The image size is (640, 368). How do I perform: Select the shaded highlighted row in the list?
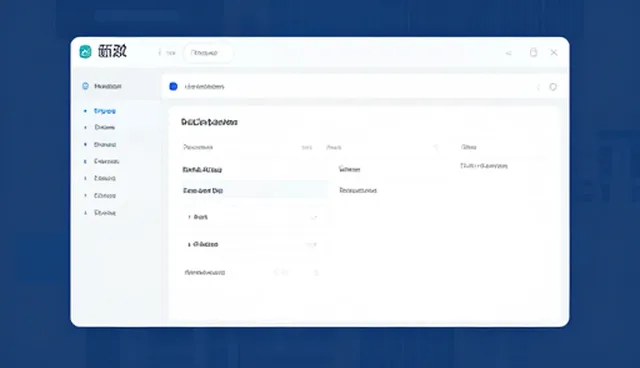[255, 191]
